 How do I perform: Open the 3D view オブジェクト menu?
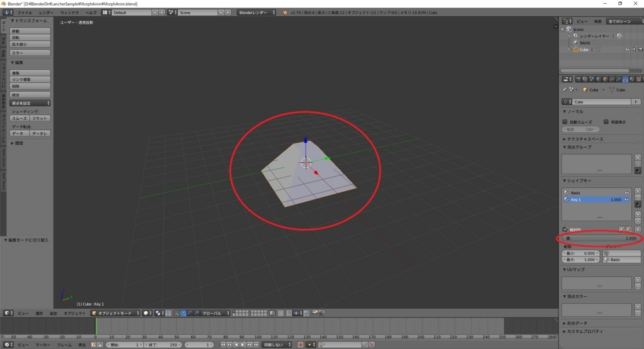click(74, 313)
